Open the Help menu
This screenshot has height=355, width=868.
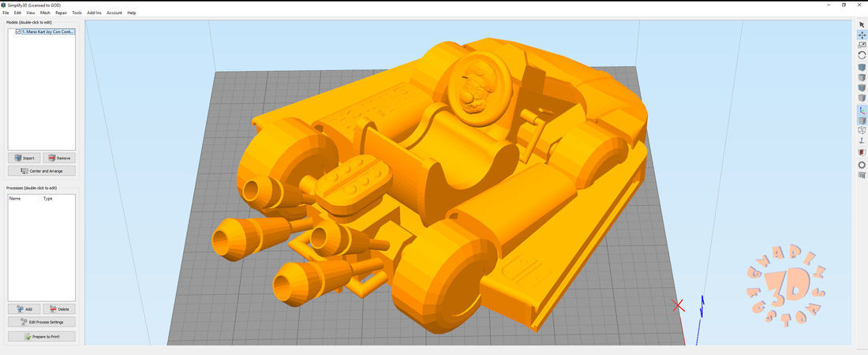(132, 13)
